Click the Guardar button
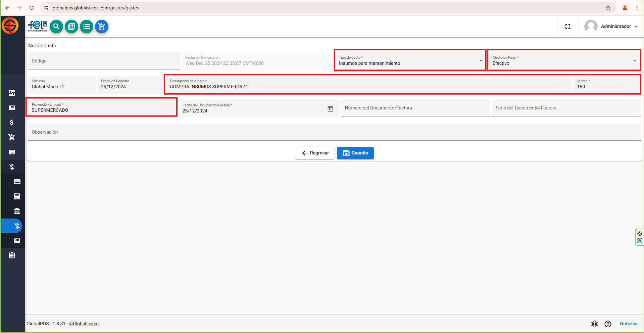The width and height of the screenshot is (644, 333). (355, 153)
